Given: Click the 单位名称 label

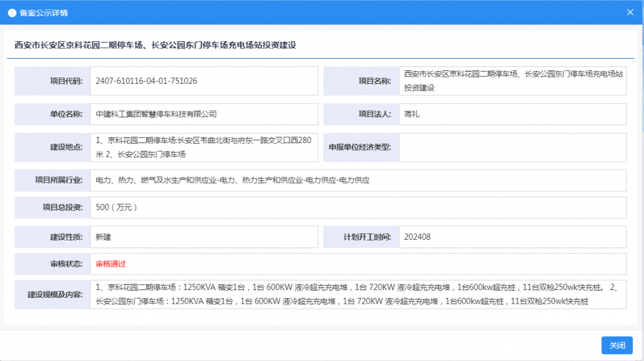Looking at the screenshot, I should pyautogui.click(x=66, y=114).
